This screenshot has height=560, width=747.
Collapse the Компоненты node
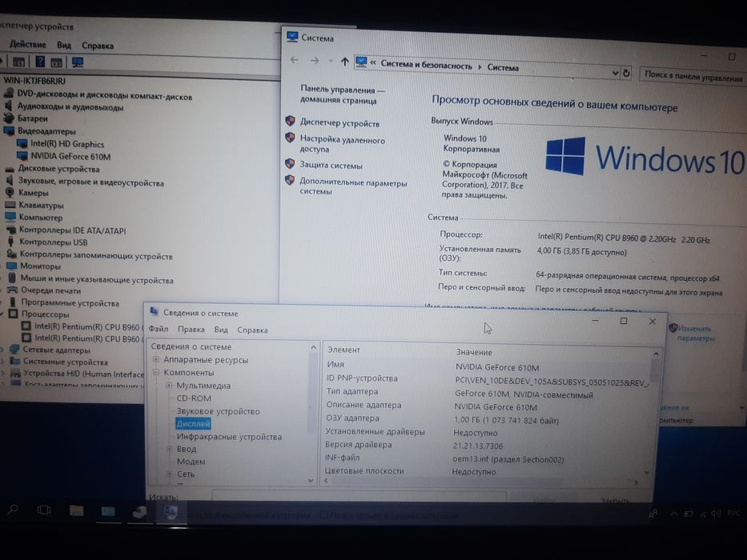(x=156, y=372)
